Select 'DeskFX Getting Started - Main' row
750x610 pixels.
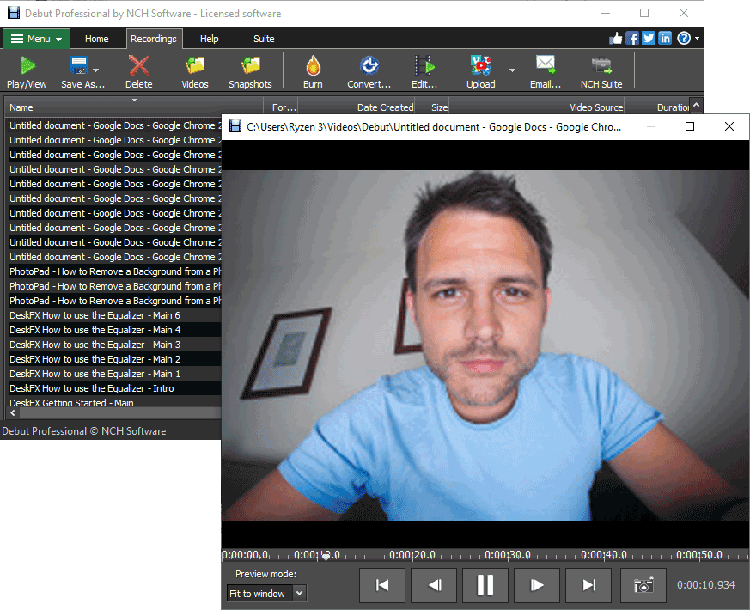tap(115, 402)
